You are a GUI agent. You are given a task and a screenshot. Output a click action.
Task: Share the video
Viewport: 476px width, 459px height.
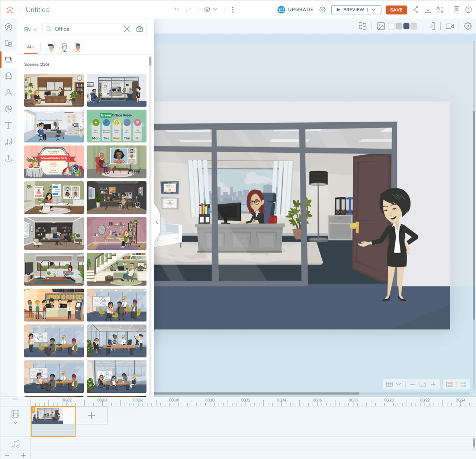coord(416,10)
